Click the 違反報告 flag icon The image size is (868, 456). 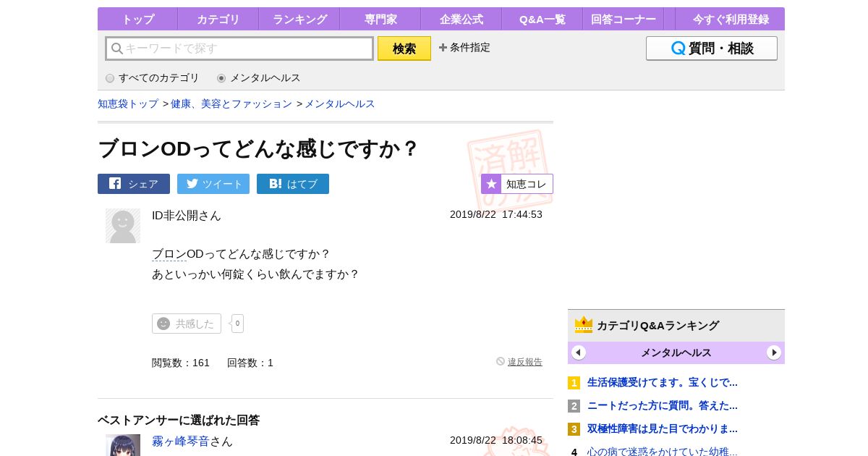501,361
